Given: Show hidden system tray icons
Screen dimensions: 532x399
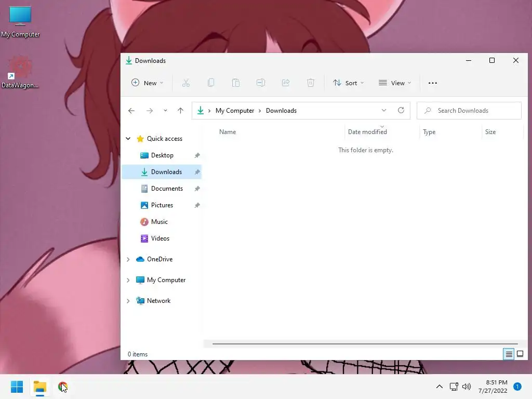Looking at the screenshot, I should pyautogui.click(x=440, y=387).
